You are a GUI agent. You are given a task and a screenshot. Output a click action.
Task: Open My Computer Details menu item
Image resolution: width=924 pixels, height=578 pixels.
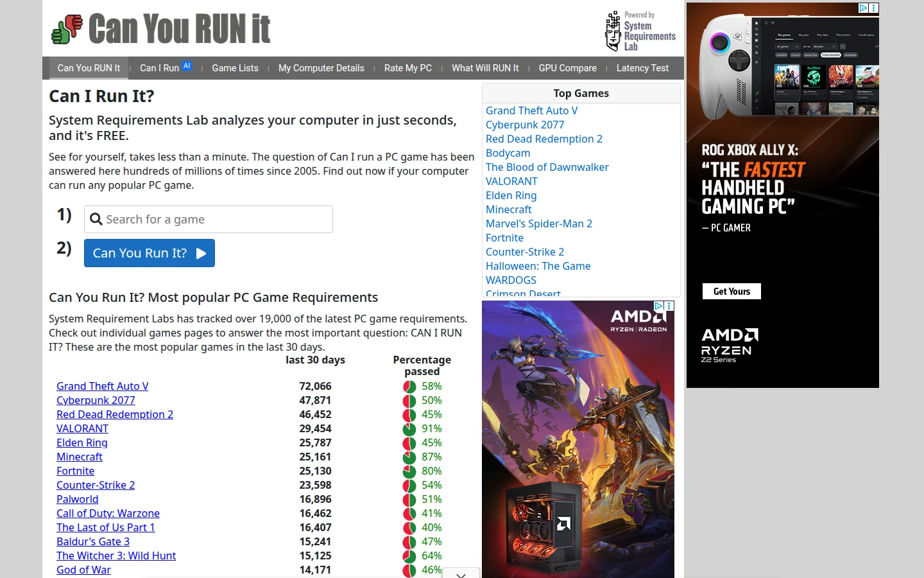coord(321,68)
